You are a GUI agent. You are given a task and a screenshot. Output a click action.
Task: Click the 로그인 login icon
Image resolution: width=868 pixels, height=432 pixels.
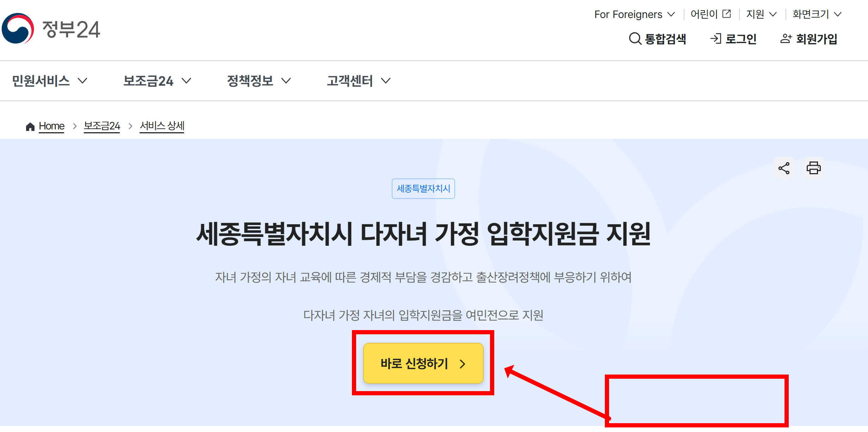point(715,38)
